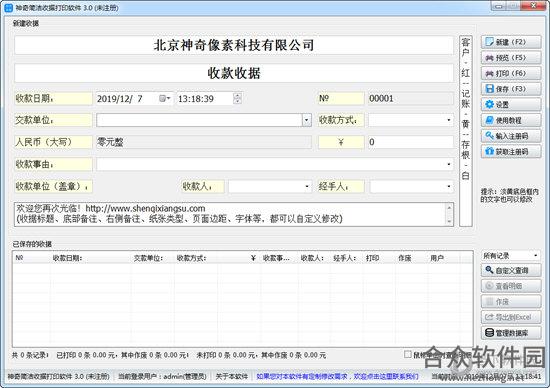Export records via 导出到Excel
Image resolution: width=550 pixels, height=388 pixels.
click(511, 317)
